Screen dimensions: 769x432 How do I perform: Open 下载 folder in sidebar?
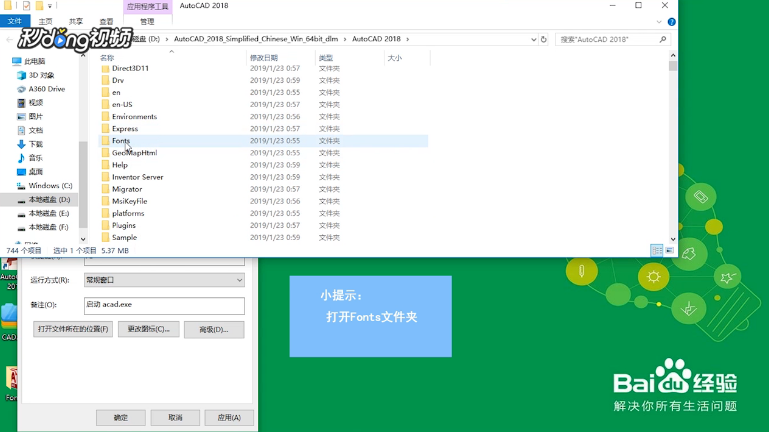pos(35,144)
